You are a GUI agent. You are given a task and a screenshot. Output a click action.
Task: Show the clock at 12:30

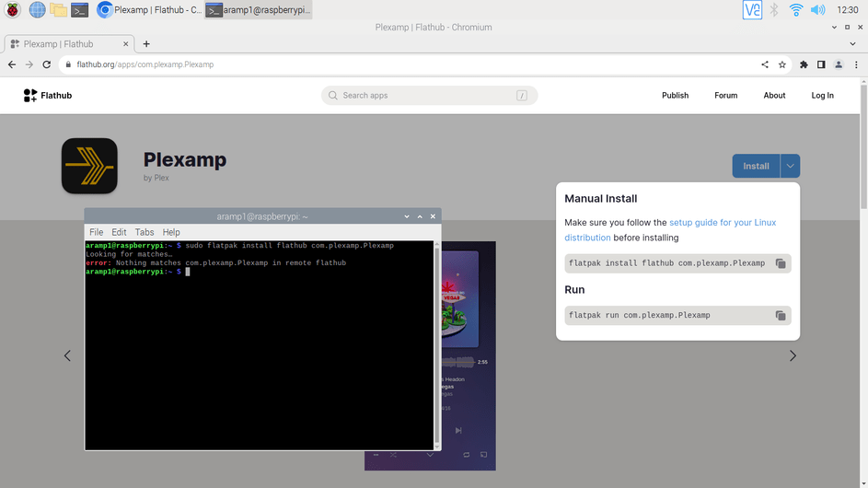[848, 10]
